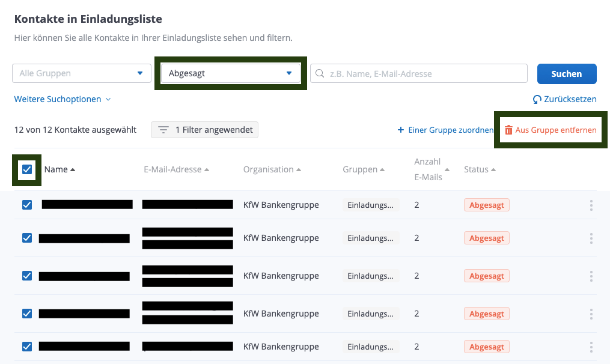Expand Weitere Suchoptionen
The image size is (610, 364).
click(63, 99)
